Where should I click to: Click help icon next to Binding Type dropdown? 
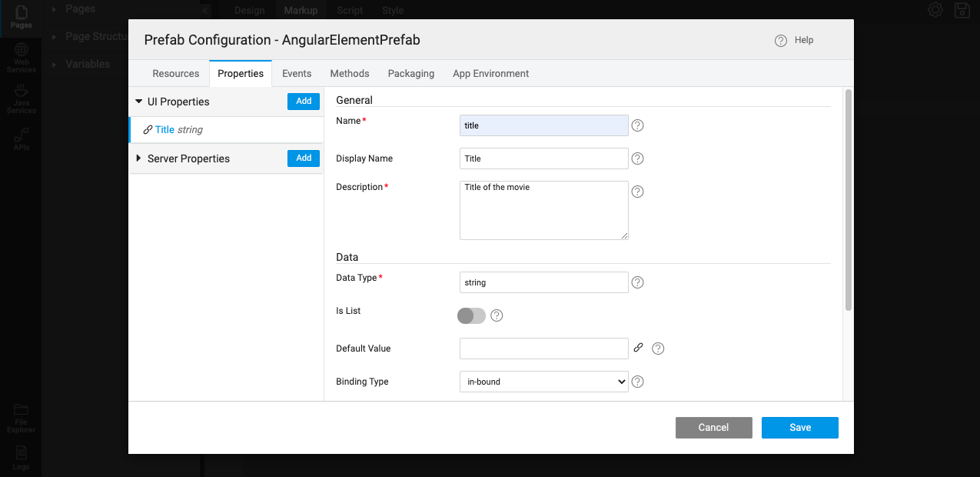[637, 382]
